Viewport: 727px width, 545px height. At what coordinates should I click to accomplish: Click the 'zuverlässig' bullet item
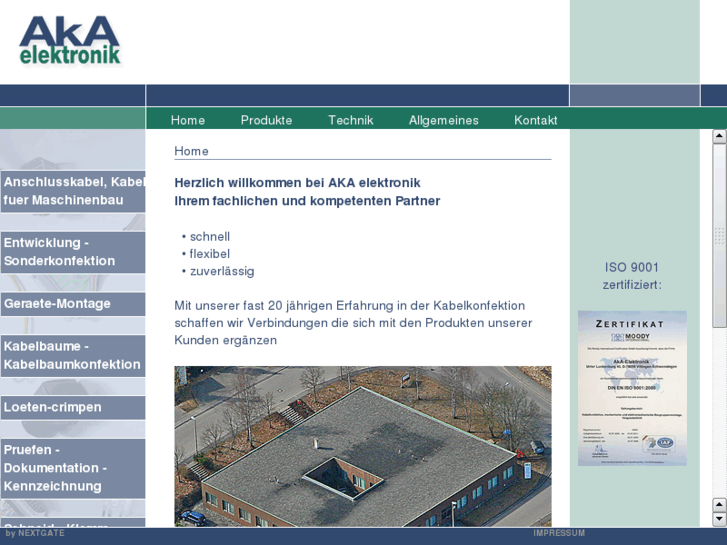[x=222, y=271]
